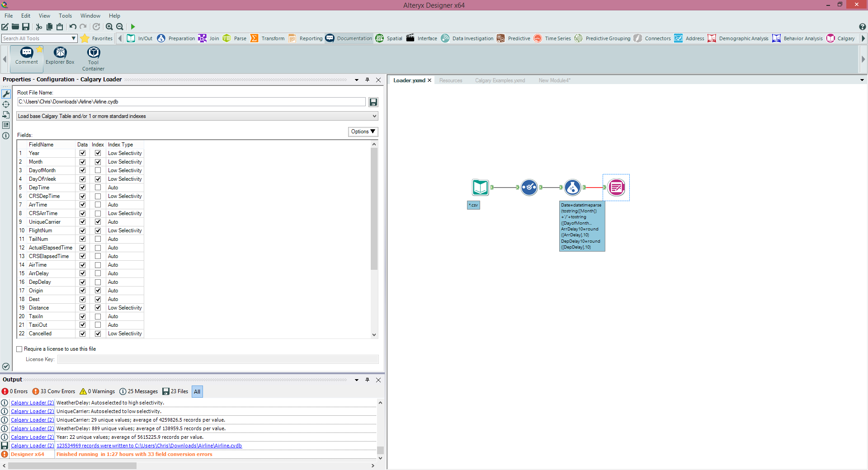The height and width of the screenshot is (470, 868).
Task: Open the canvas document tabs dropdown arrow
Action: (x=862, y=80)
